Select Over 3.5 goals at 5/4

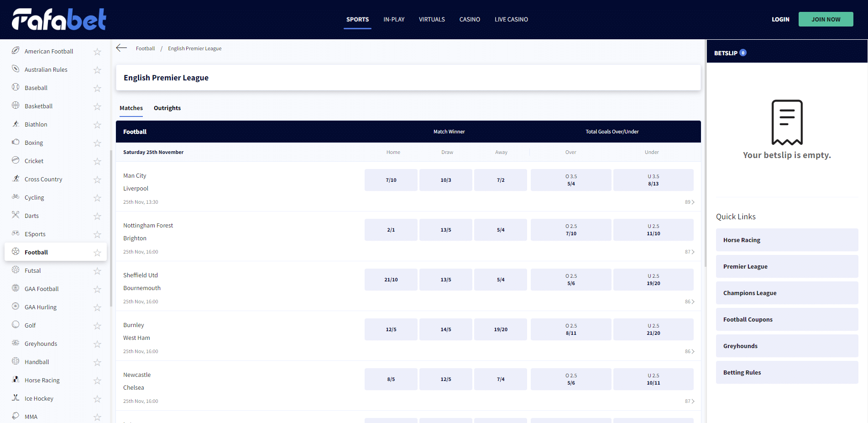(571, 180)
